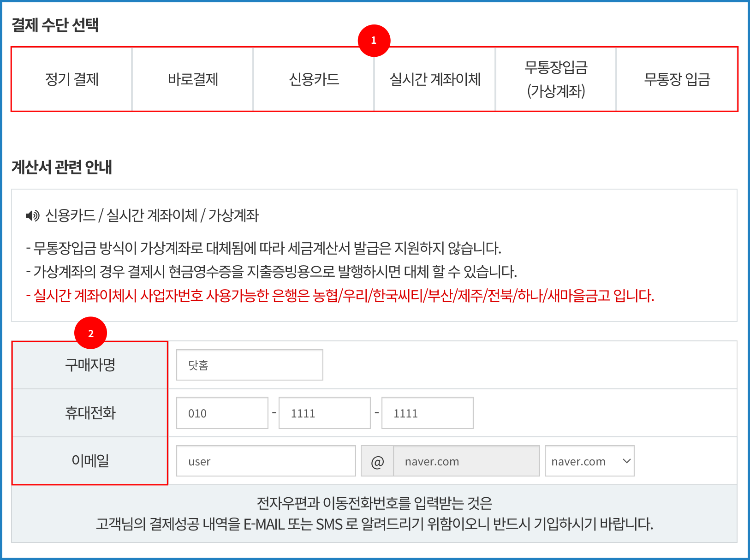Select 신용카드 as payment method
This screenshot has height=560, width=750.
pyautogui.click(x=314, y=79)
